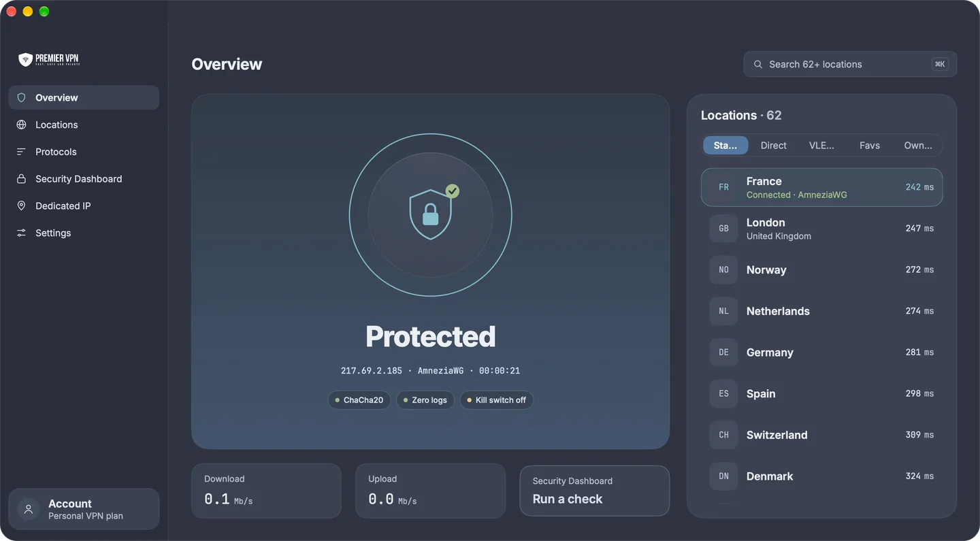Click the DE country badge
The image size is (980, 541).
coord(723,353)
